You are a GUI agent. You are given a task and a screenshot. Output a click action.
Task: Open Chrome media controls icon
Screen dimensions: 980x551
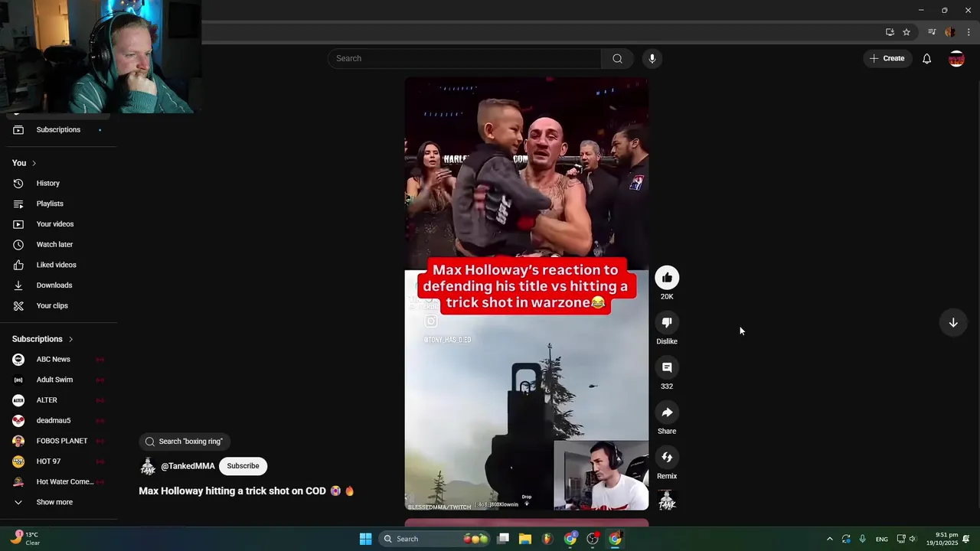(x=932, y=32)
